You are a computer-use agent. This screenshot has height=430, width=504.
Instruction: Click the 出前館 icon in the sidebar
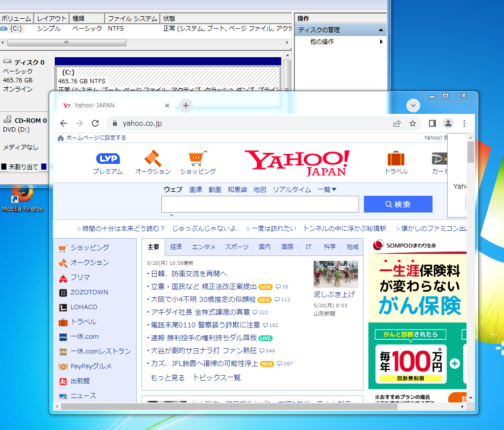[x=63, y=381]
